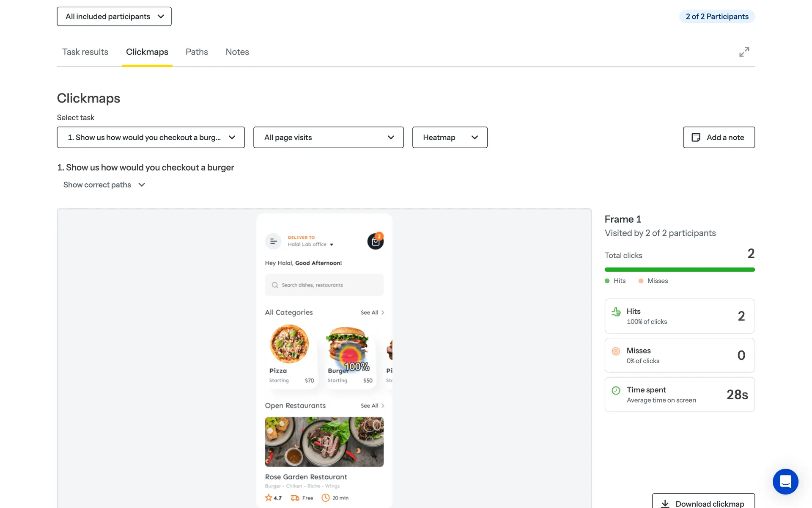
Task: Expand Show correct paths
Action: click(104, 185)
